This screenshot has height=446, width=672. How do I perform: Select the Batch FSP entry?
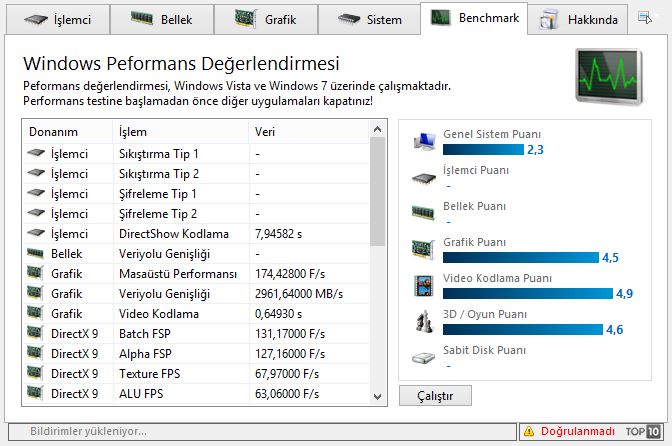tap(145, 334)
